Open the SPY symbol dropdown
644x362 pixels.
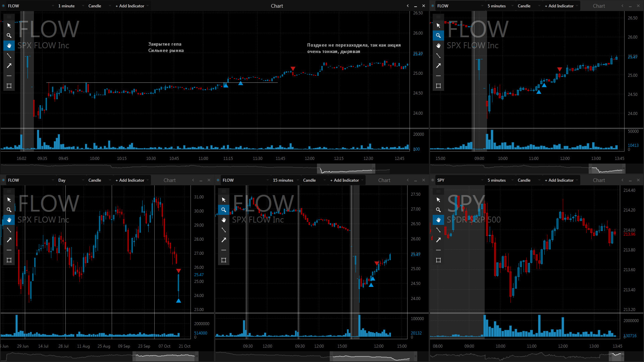click(x=460, y=180)
